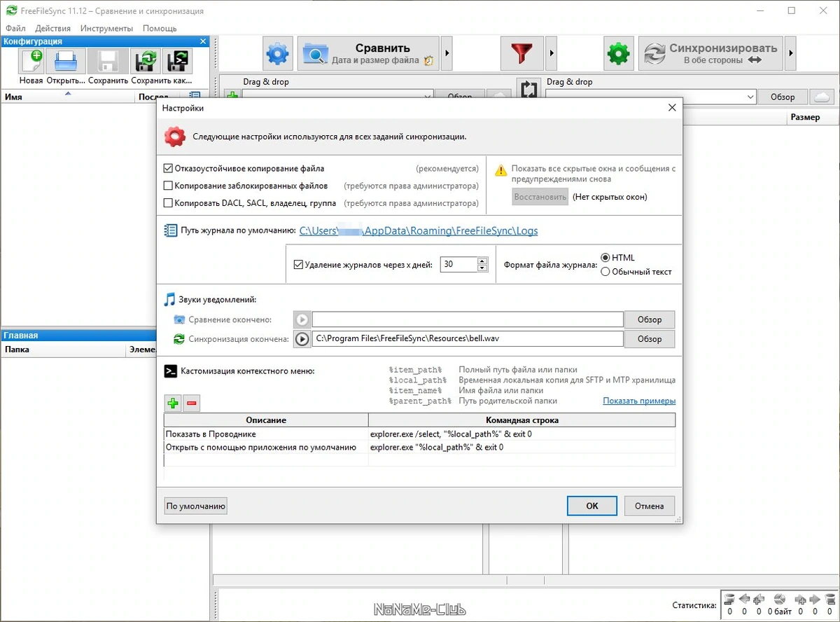This screenshot has width=840, height=622.
Task: Click the save as batch job icon
Action: coord(177,62)
